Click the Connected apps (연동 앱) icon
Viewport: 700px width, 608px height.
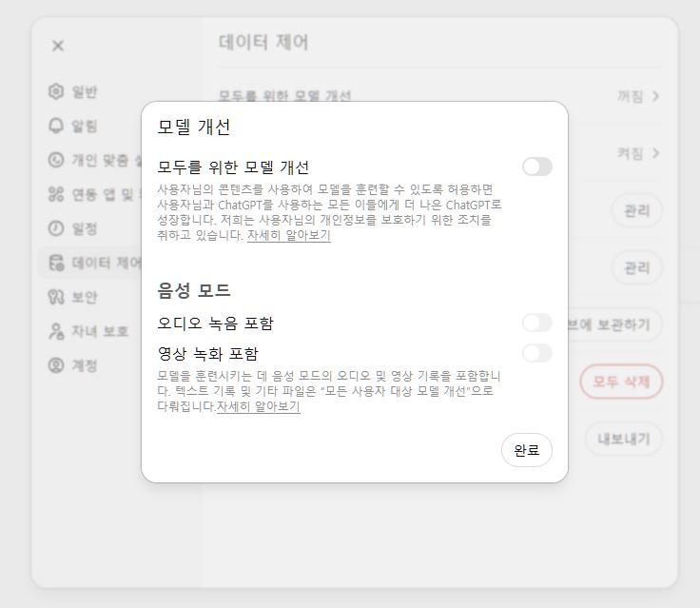pyautogui.click(x=56, y=194)
